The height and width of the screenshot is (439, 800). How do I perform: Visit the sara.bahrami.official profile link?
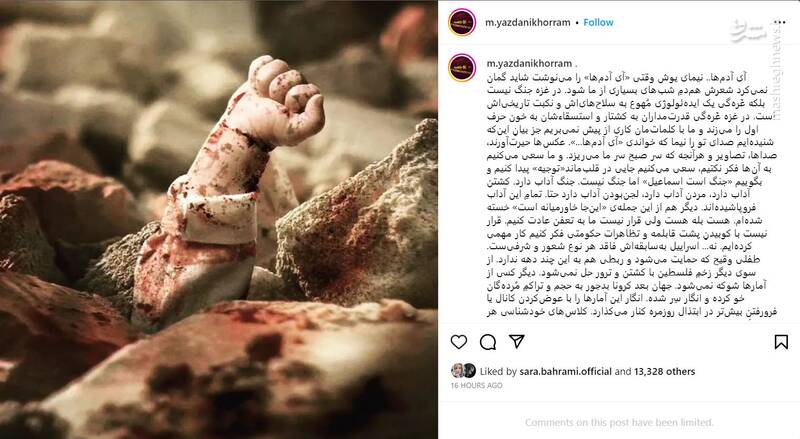[565, 372]
